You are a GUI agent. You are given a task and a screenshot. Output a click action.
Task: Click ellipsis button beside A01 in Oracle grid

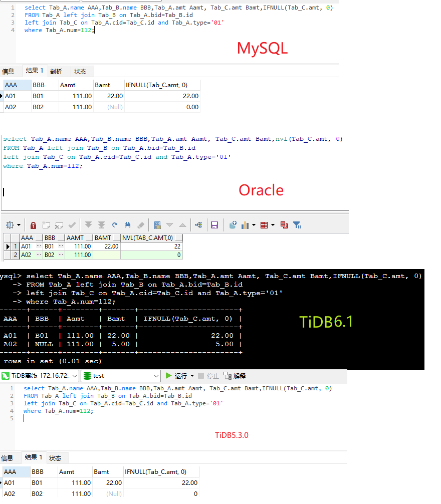[39, 246]
